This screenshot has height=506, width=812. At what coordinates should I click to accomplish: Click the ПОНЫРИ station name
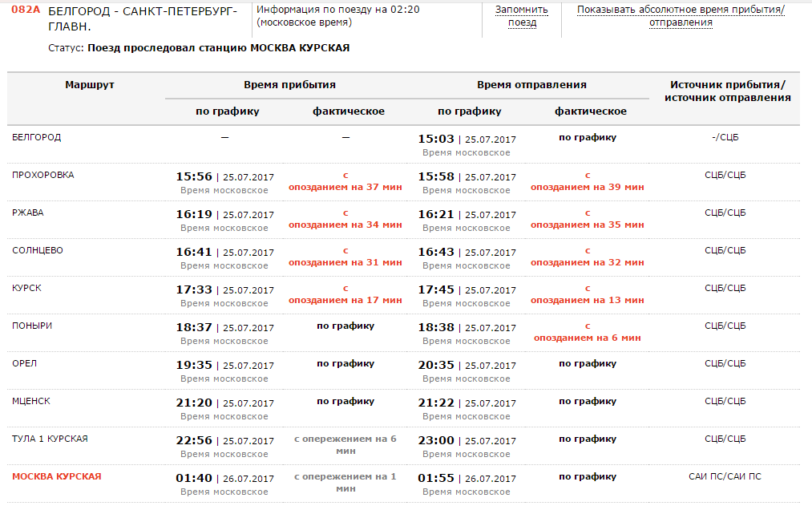tap(32, 326)
